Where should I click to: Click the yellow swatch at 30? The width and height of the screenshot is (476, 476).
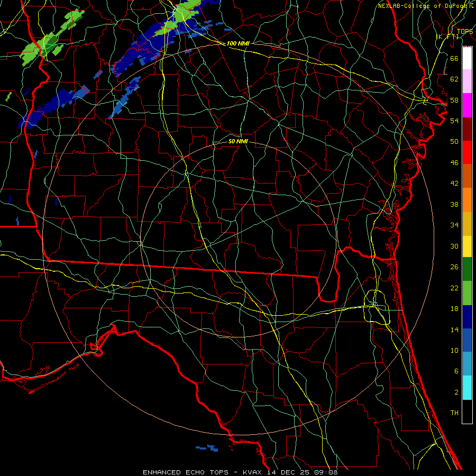467,246
